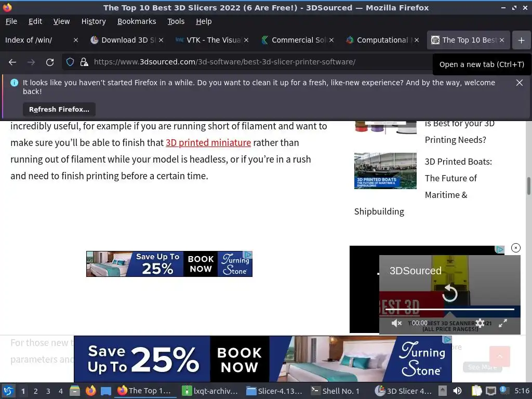This screenshot has height=399, width=532.
Task: Open the LXQt application menu
Action: 8,391
